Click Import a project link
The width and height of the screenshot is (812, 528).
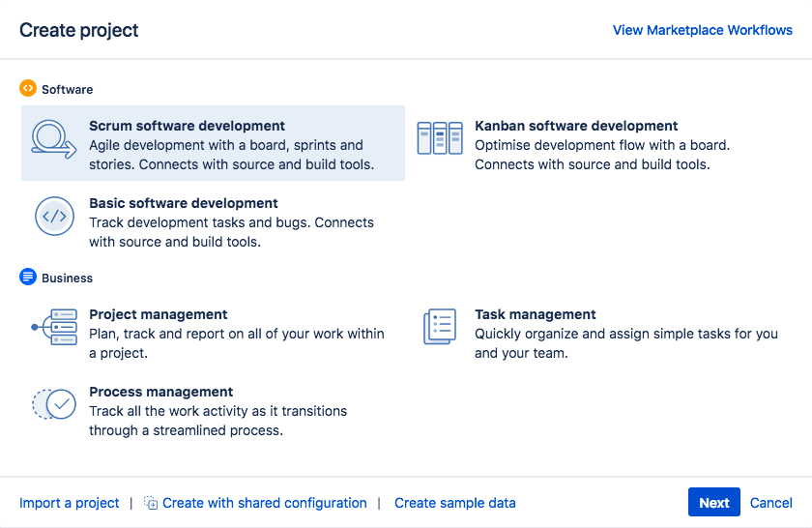tap(70, 503)
